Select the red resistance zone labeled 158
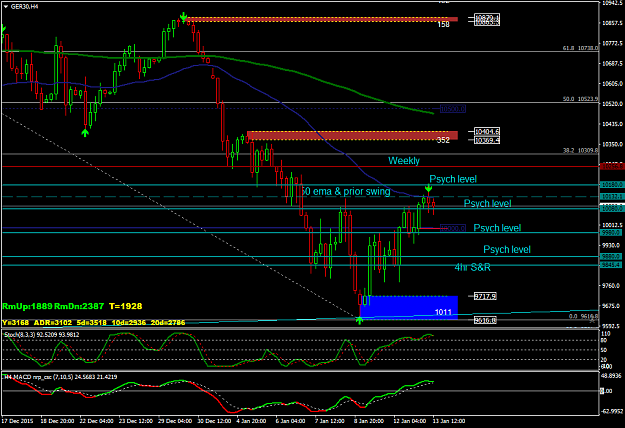This screenshot has height=428, width=625. click(322, 19)
